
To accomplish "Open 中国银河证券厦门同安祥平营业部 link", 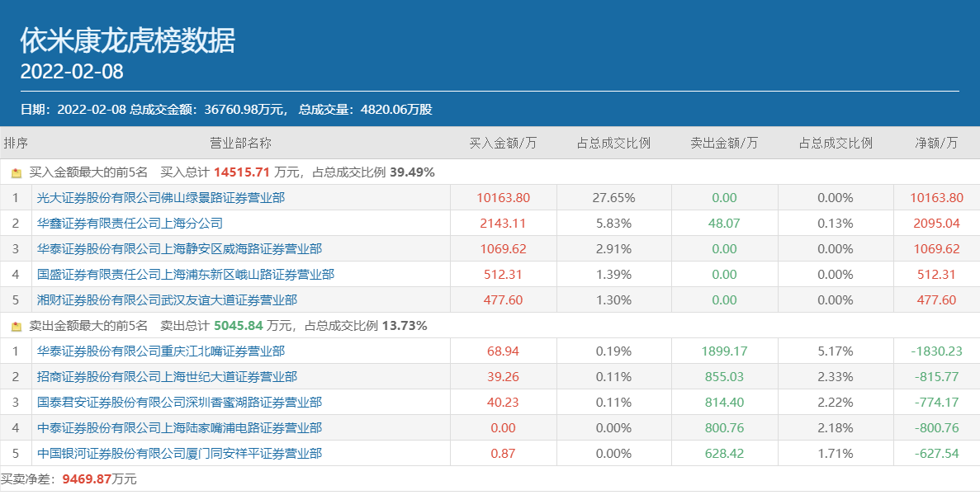I will [x=179, y=454].
